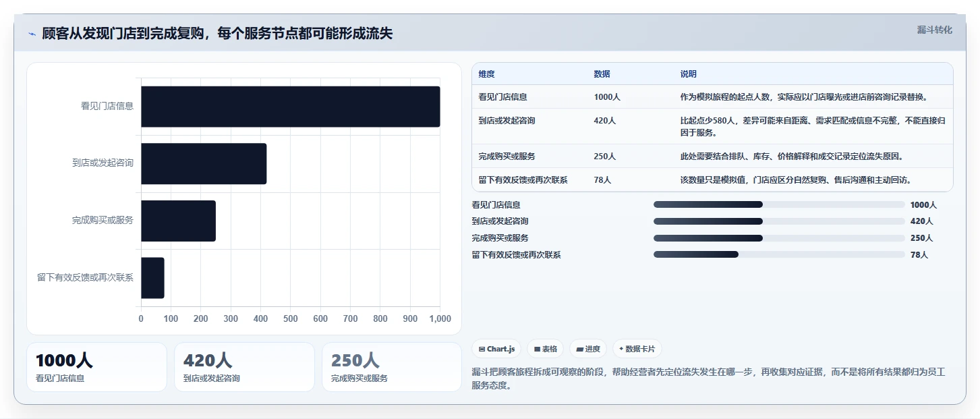Click the 1,000 tick on the chart x-axis
The width and height of the screenshot is (980, 419).
click(x=440, y=318)
